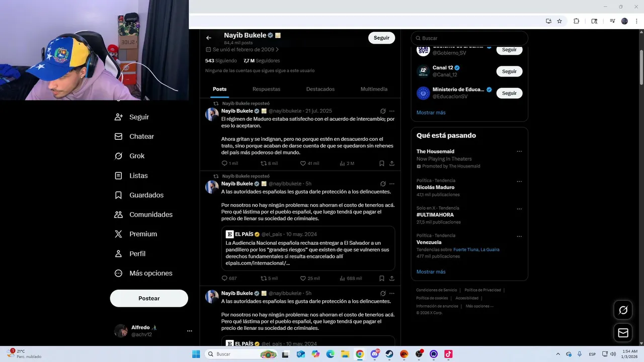This screenshot has height=362, width=644.
Task: Click the taskbar Buscar search box
Action: click(x=242, y=354)
